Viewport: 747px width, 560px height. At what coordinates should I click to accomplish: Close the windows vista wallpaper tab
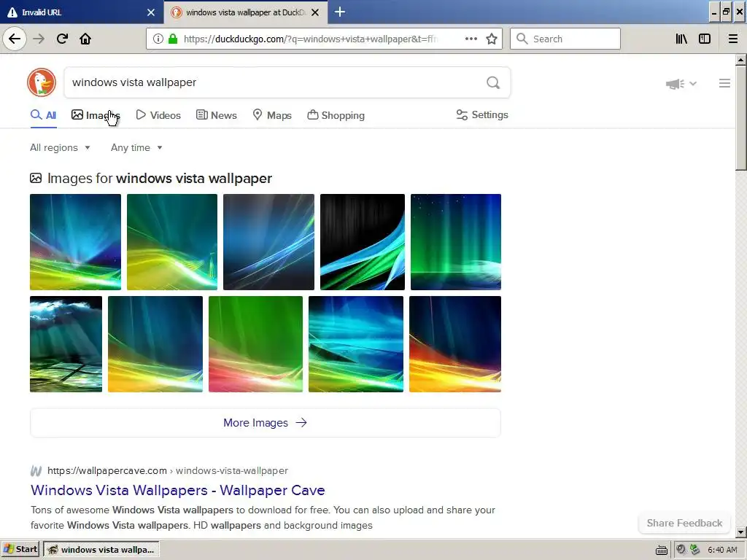[x=315, y=12]
